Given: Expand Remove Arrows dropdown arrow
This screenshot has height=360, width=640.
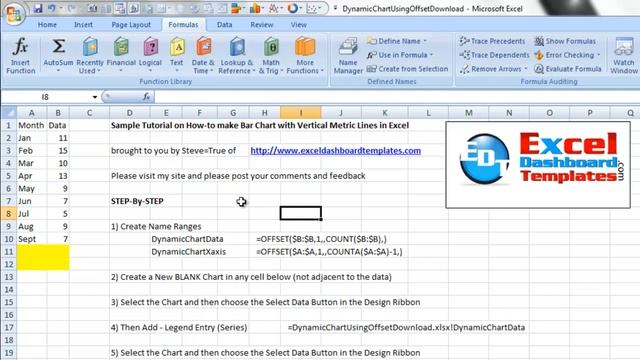Looking at the screenshot, I should [526, 69].
